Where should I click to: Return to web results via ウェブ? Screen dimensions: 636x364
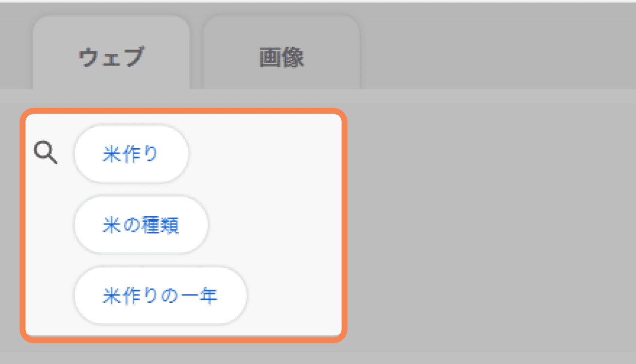click(111, 58)
